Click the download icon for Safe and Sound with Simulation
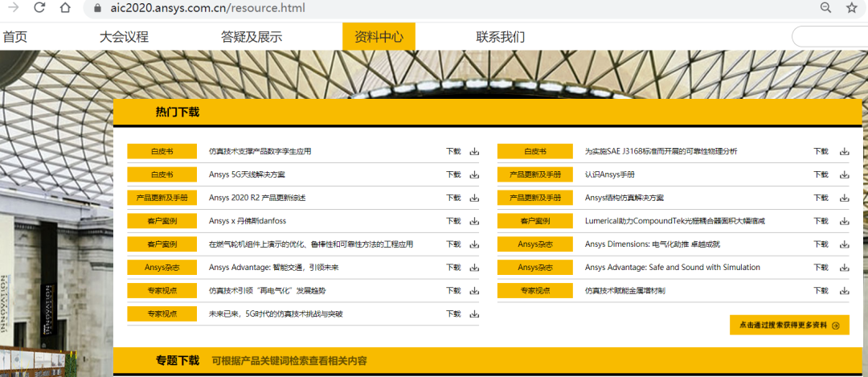868x377 pixels. click(x=844, y=268)
